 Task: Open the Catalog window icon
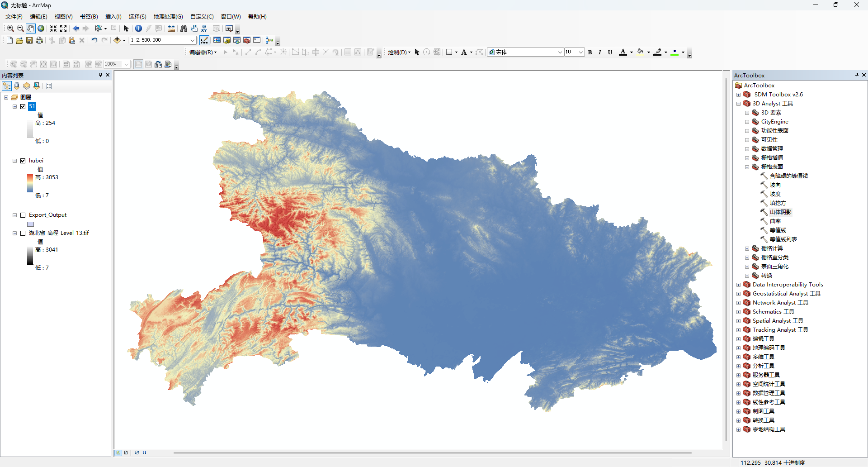coord(227,40)
